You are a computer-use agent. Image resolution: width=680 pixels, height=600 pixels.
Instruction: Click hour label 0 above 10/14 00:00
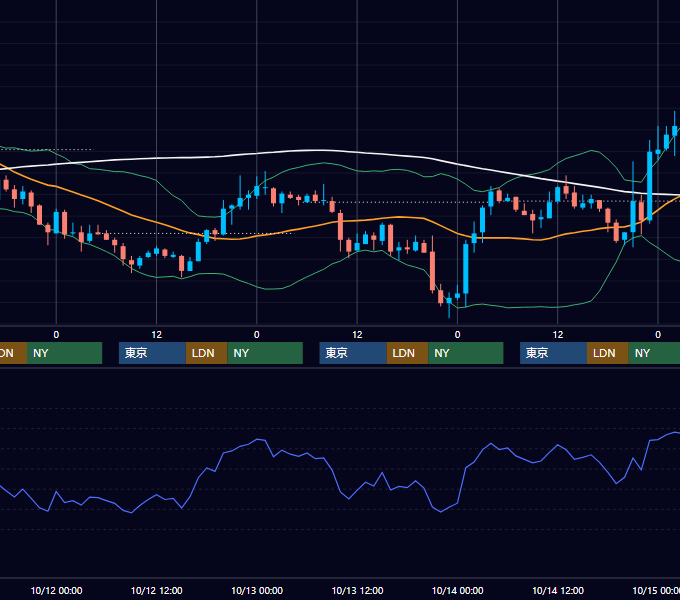(x=458, y=335)
